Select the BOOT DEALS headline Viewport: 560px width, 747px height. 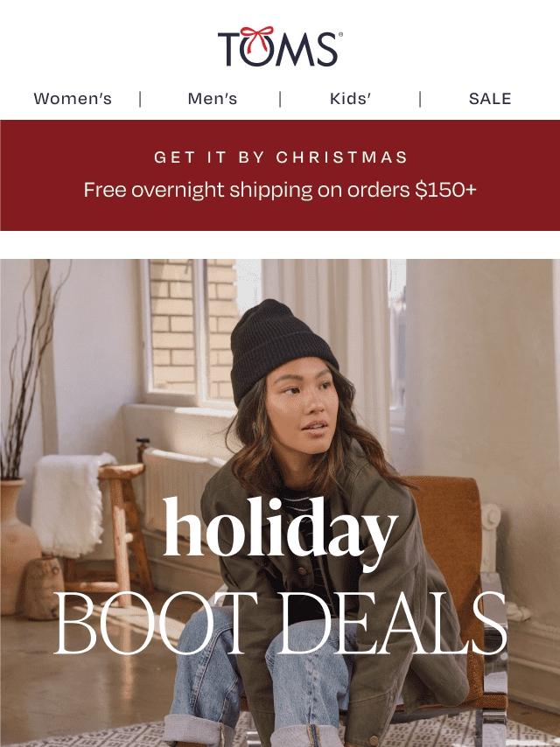[280, 625]
